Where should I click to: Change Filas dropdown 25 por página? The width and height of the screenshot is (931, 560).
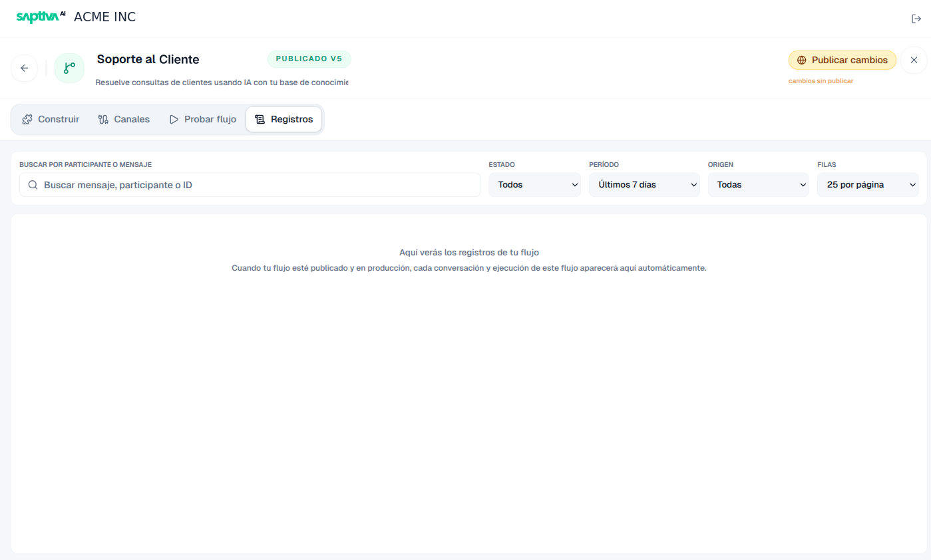pyautogui.click(x=868, y=185)
